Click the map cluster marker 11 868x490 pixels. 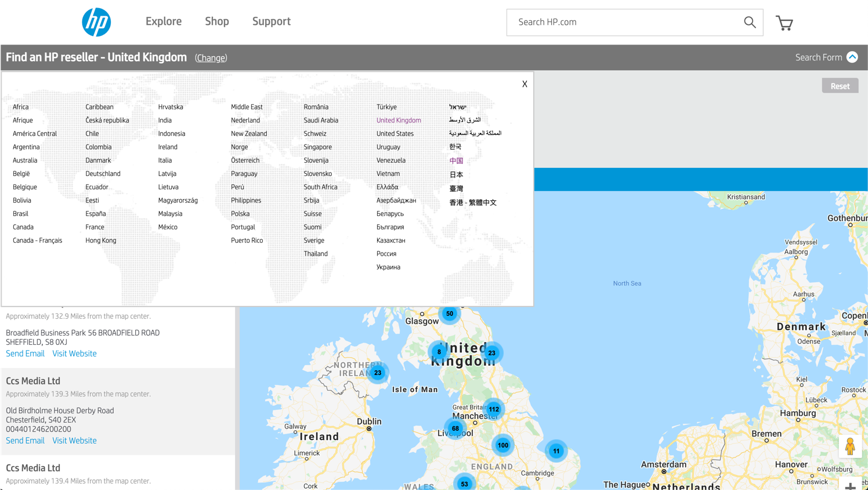tap(556, 451)
